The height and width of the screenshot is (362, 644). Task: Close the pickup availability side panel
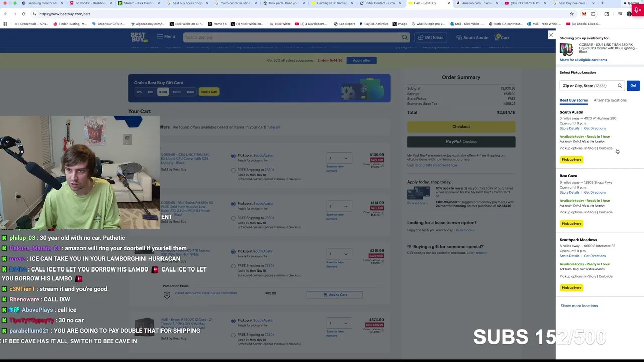coord(551,35)
